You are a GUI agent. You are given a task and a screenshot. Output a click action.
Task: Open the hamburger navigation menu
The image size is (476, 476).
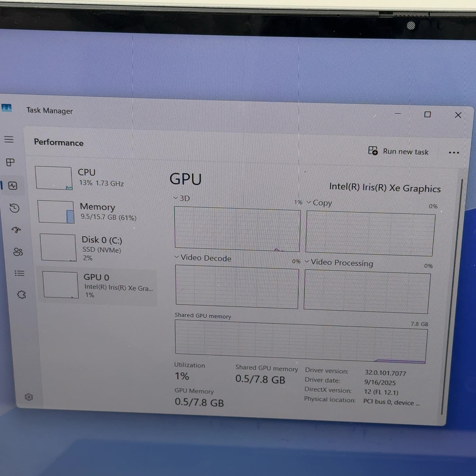point(9,139)
